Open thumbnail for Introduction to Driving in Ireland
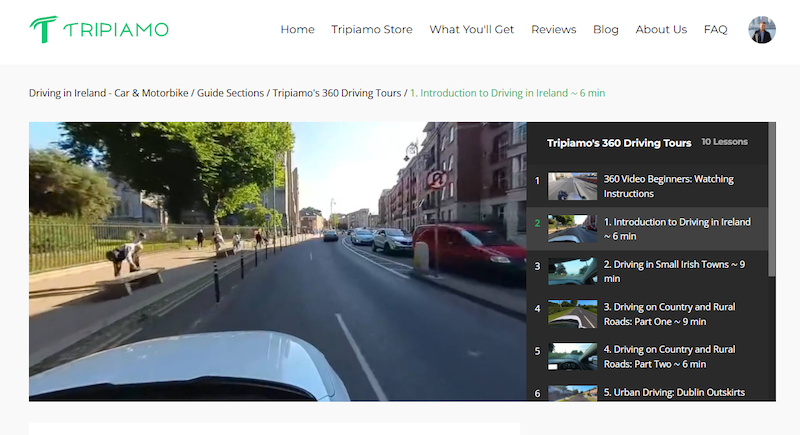The image size is (800, 435). tap(572, 228)
